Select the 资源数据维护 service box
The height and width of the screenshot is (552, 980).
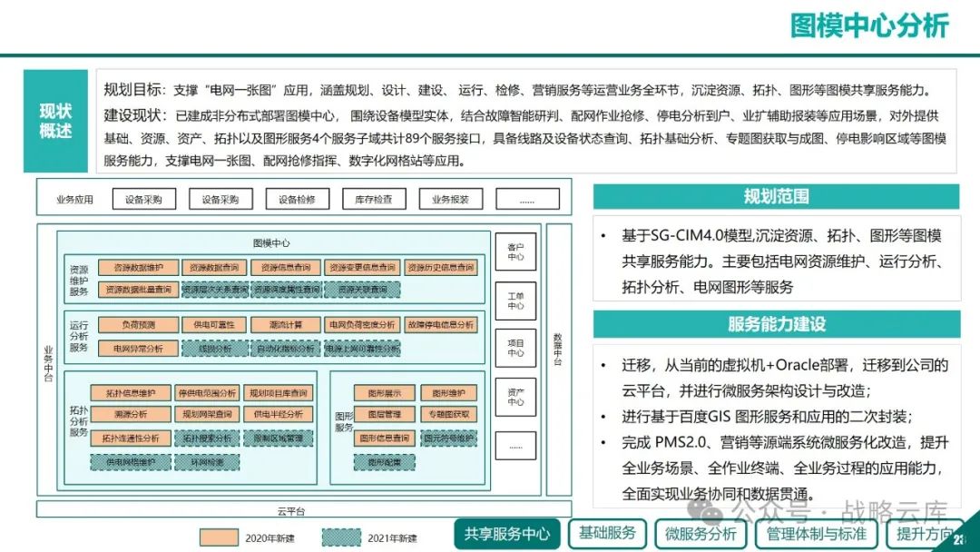pyautogui.click(x=138, y=268)
